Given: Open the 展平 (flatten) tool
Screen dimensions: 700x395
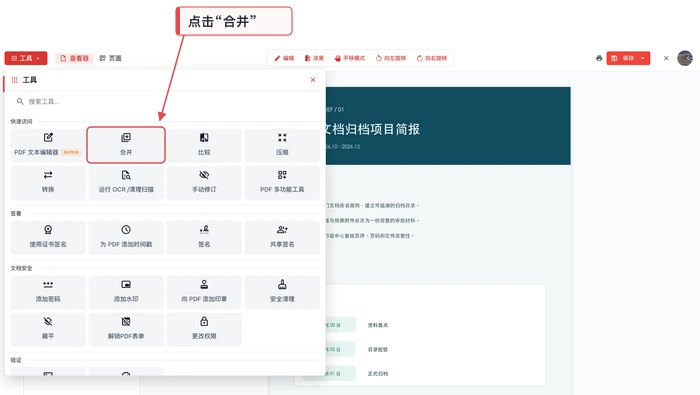Looking at the screenshot, I should [x=48, y=329].
